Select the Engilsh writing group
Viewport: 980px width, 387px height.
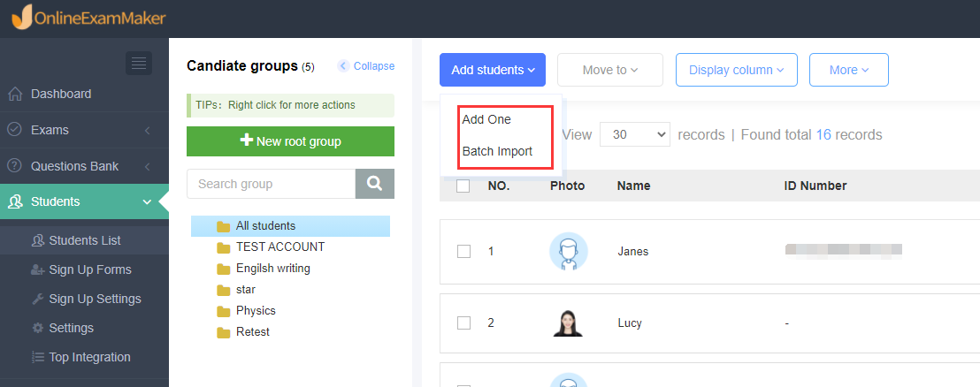[273, 269]
